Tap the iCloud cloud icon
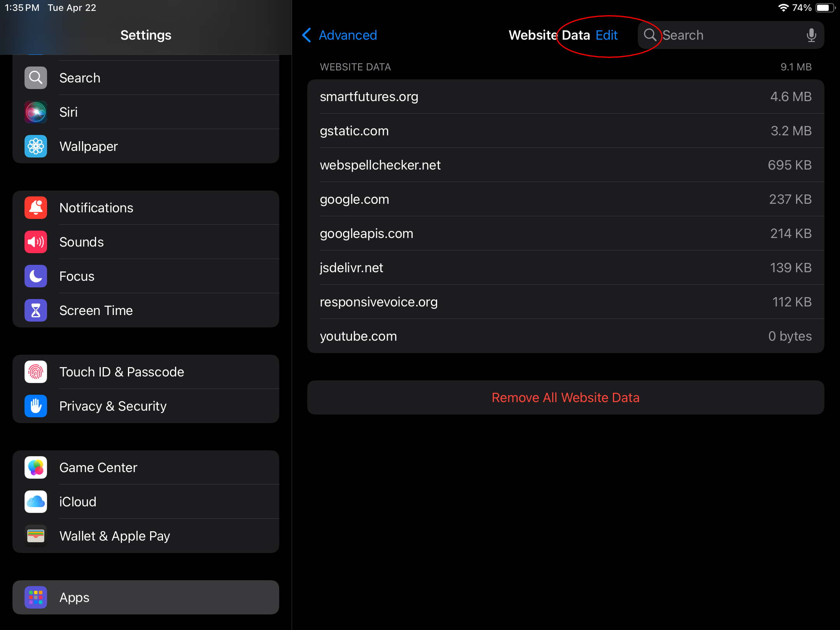 pyautogui.click(x=36, y=502)
